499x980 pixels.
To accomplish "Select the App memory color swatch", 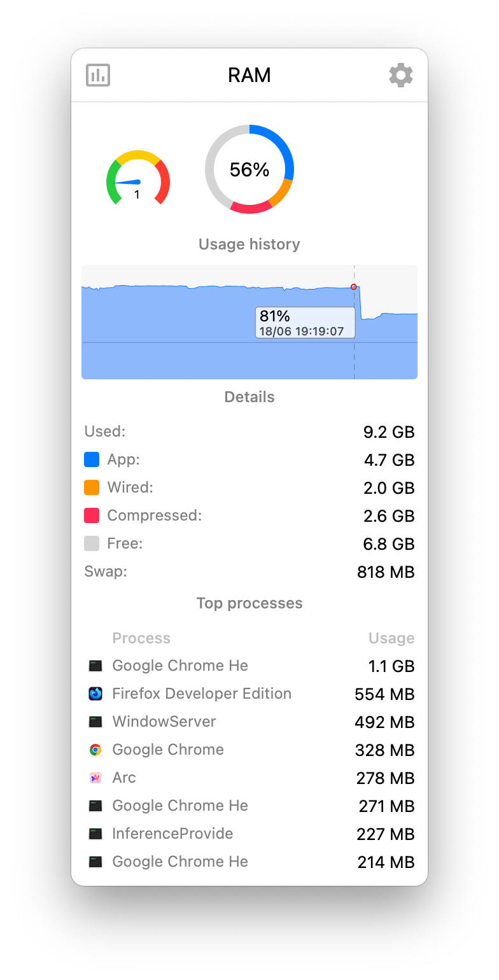I will (x=92, y=459).
